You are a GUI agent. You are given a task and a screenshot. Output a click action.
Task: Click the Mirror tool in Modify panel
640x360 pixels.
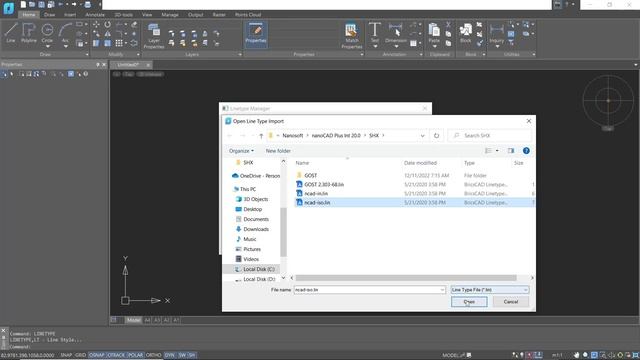pos(107,34)
